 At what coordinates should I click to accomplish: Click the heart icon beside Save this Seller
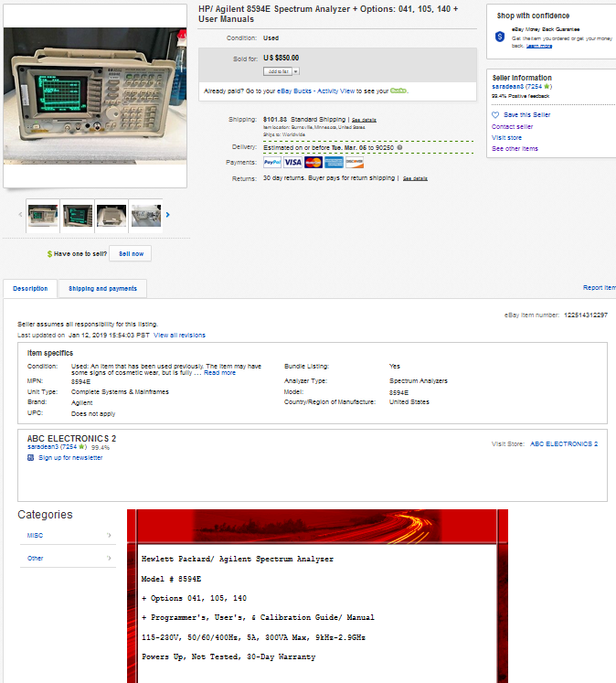click(495, 115)
